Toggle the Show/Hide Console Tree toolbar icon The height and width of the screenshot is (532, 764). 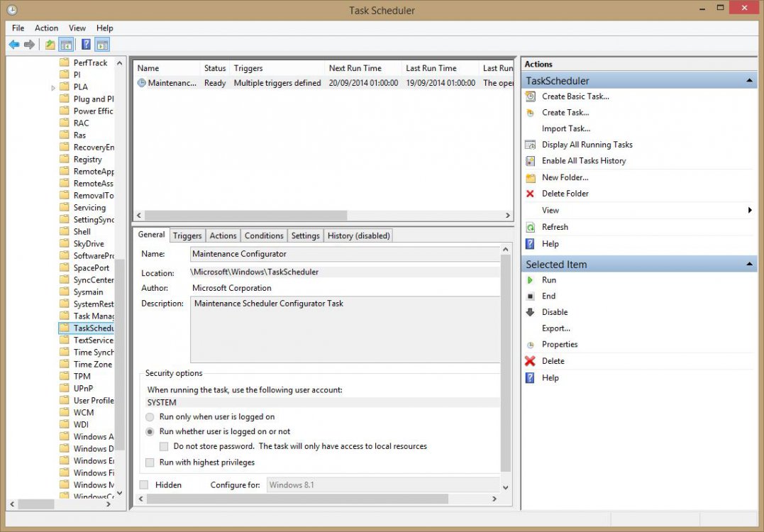point(66,45)
